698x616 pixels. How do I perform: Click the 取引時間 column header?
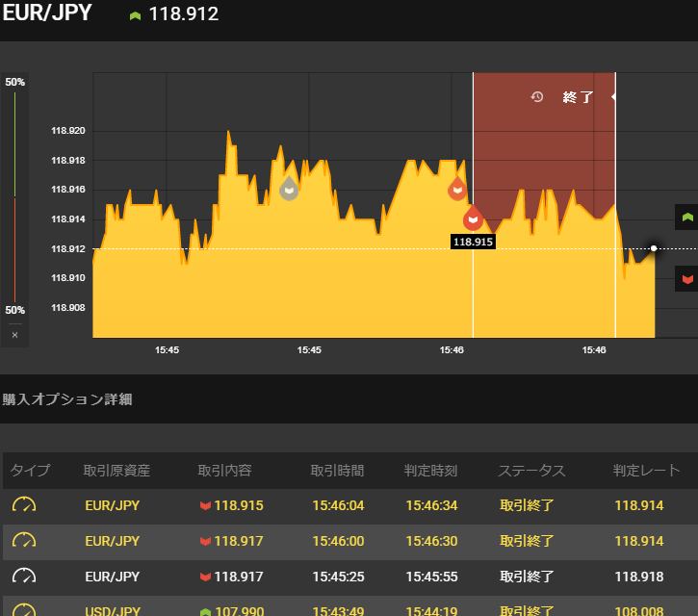coord(337,471)
